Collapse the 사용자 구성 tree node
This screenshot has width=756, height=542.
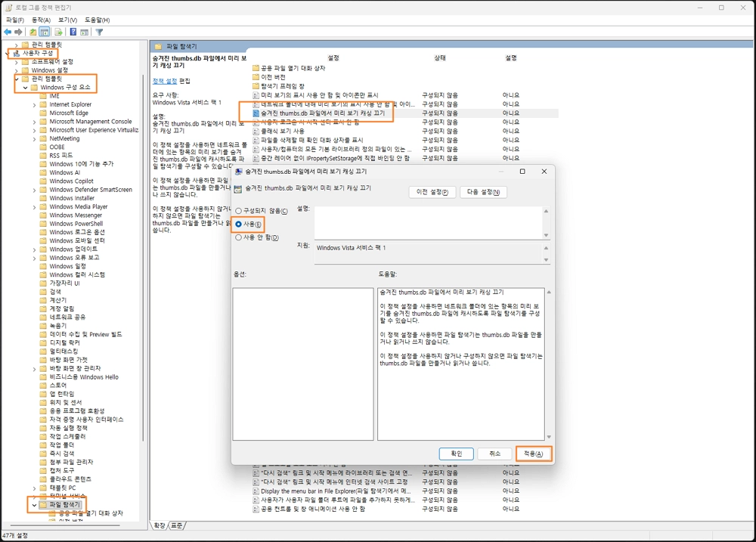pos(8,54)
